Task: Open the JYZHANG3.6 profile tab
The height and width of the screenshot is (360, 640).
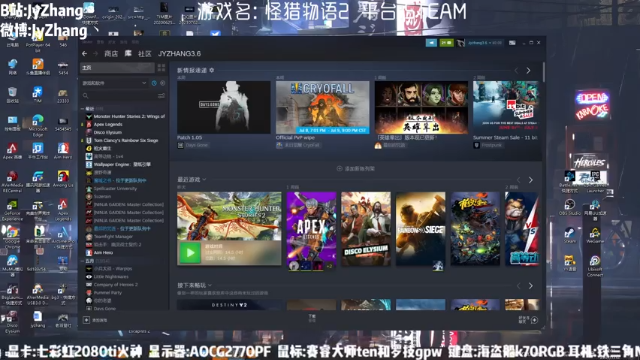Action: tap(179, 53)
